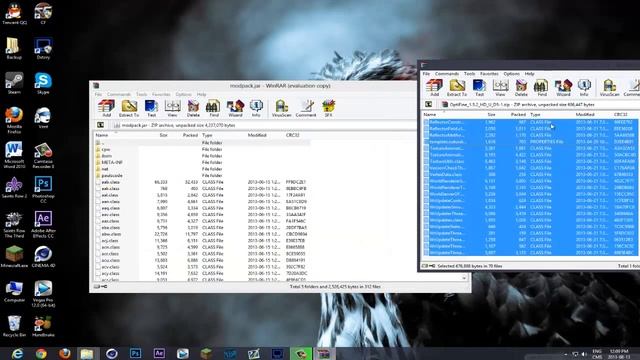
Task: Open Mozilla Firefox desktop shortcut
Action: (x=14, y=120)
